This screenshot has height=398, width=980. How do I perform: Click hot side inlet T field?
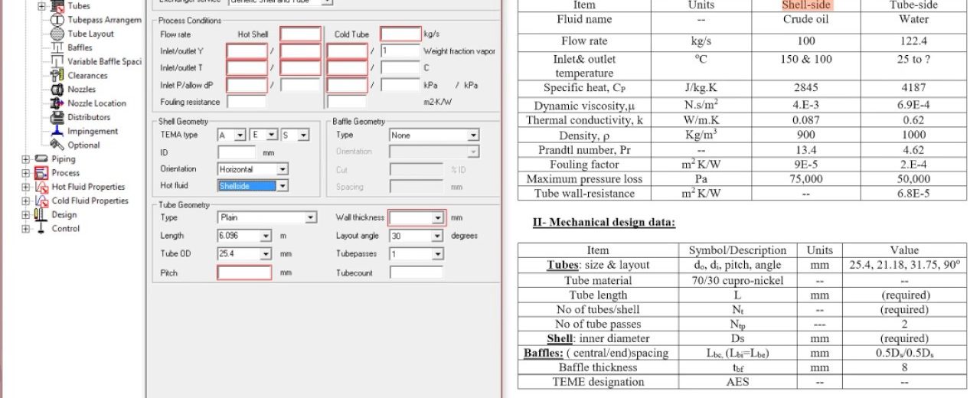247,68
